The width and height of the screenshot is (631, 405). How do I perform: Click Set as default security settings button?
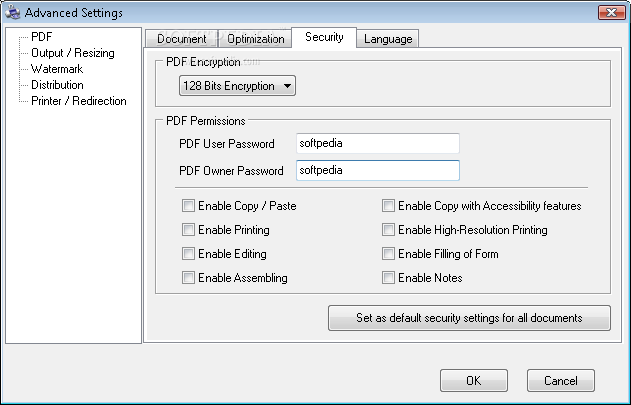[469, 318]
